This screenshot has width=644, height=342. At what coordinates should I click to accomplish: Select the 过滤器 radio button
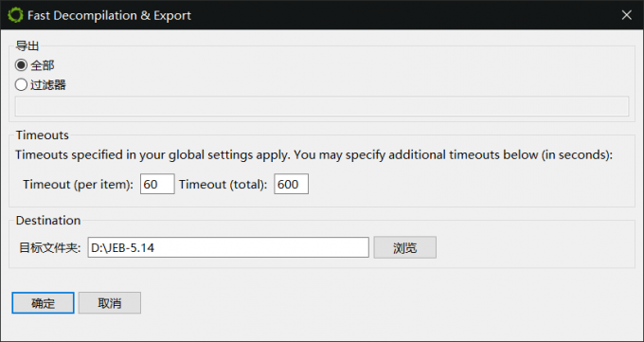(x=21, y=85)
